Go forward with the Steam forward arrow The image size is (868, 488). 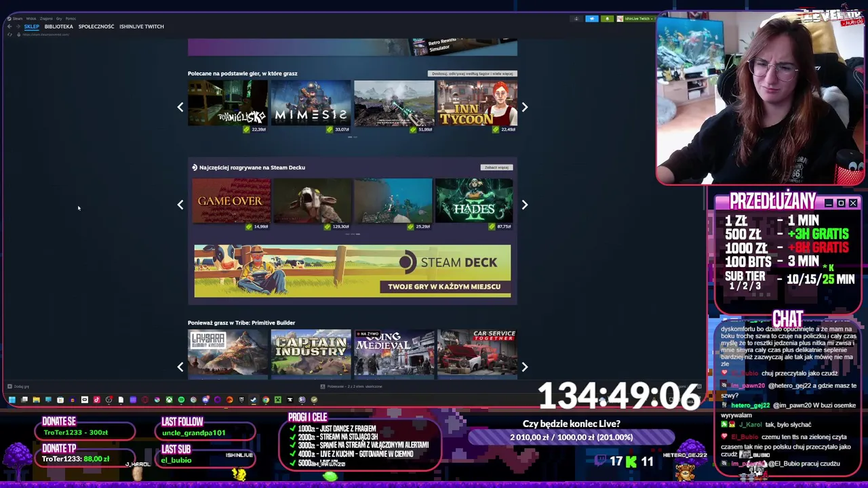coord(18,26)
